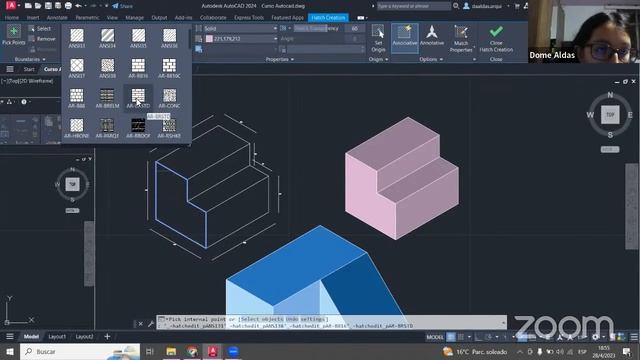Switch to the Hatch Creation tab
The width and height of the screenshot is (640, 360).
coord(328,18)
